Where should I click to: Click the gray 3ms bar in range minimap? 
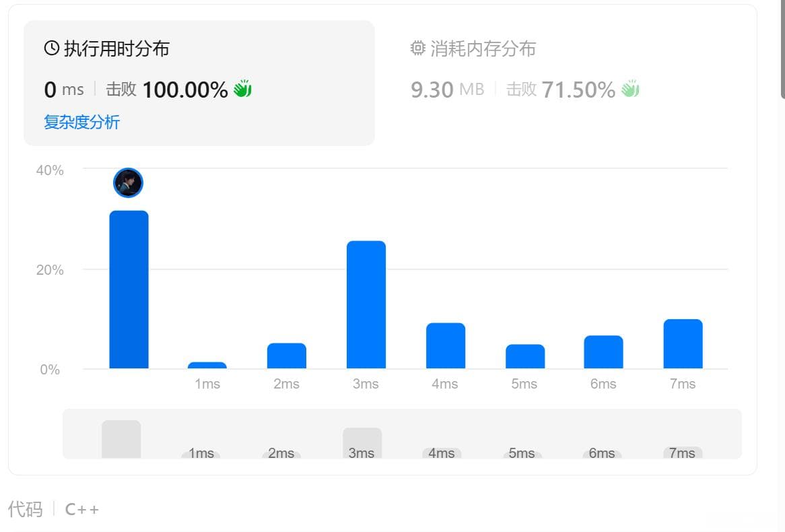coord(362,443)
